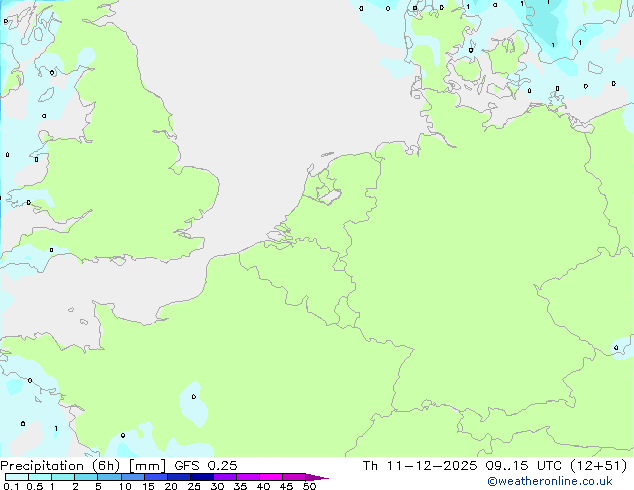Click the '0.1' legend tick label
634x490 pixels.
pyautogui.click(x=11, y=486)
